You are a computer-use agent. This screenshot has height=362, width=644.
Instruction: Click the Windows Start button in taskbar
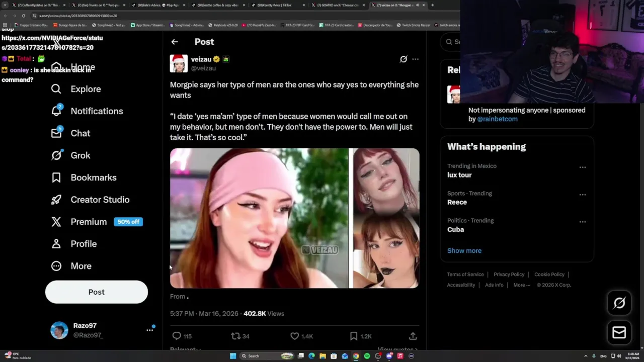(233, 356)
